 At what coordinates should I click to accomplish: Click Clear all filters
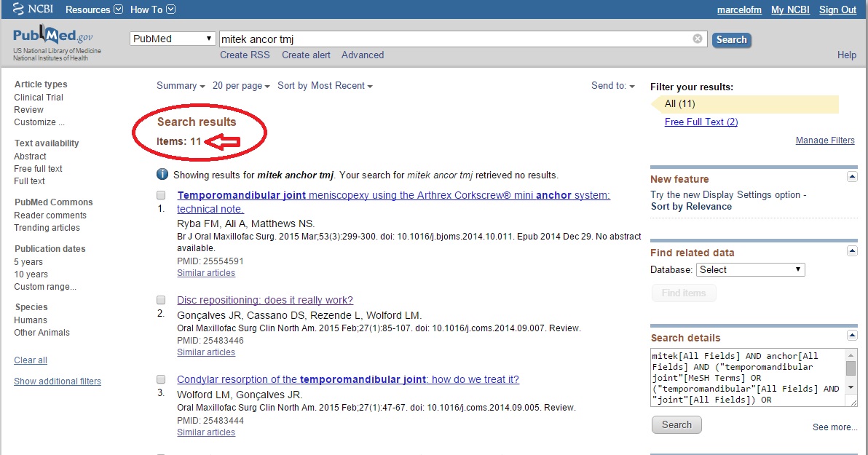[x=31, y=360]
